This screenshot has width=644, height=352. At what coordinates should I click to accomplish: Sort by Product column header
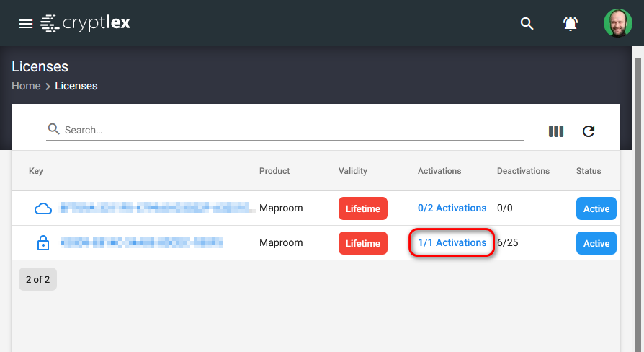coord(274,171)
